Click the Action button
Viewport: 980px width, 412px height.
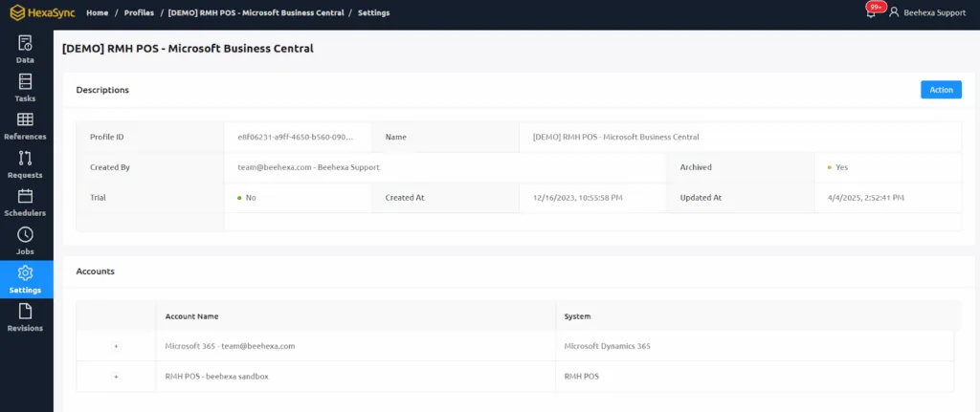[941, 90]
